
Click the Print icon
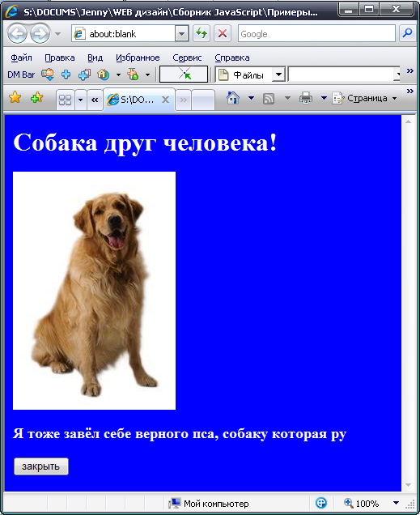tap(306, 98)
